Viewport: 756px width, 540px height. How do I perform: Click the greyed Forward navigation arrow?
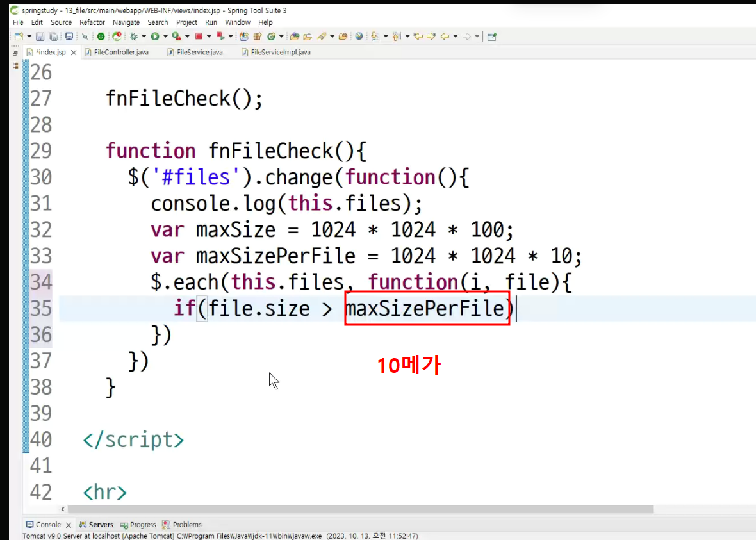tap(466, 36)
